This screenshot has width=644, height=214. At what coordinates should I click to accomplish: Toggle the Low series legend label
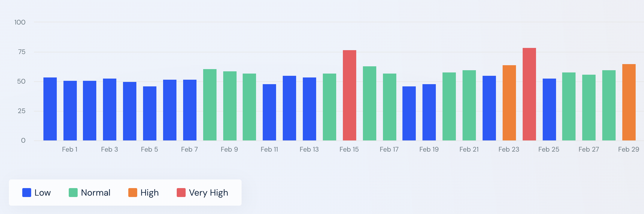(43, 193)
